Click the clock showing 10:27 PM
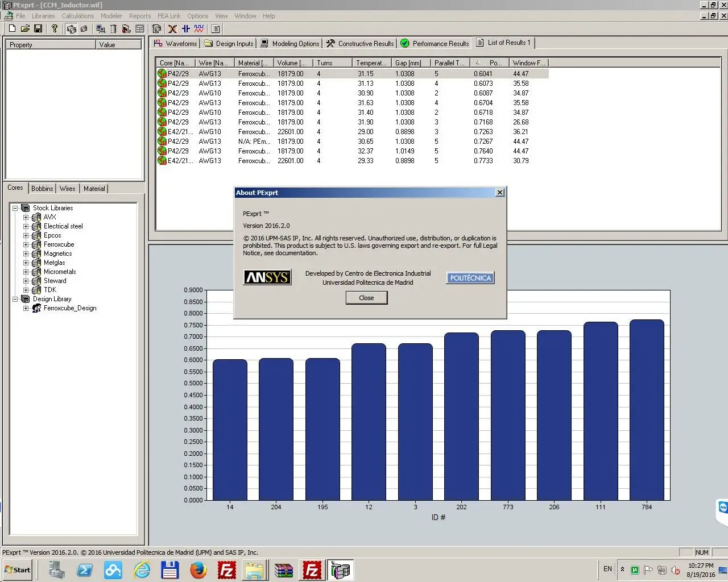The height and width of the screenshot is (582, 728). coord(701,566)
